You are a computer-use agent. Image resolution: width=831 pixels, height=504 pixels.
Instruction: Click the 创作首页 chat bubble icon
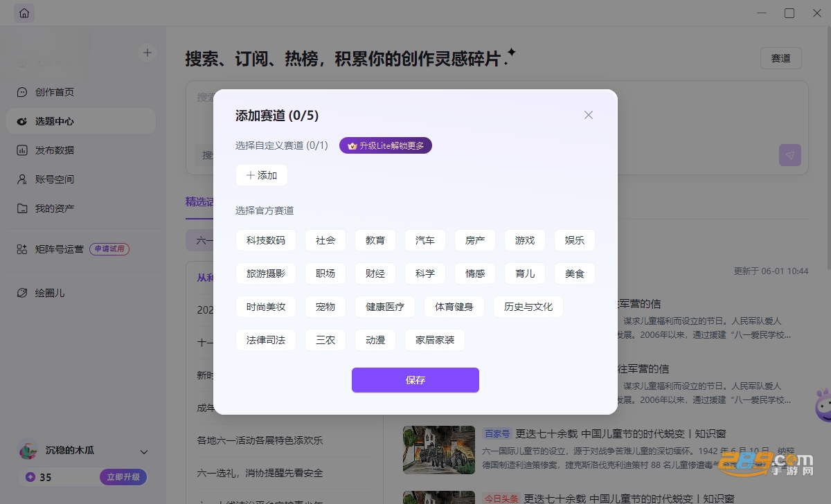click(x=22, y=92)
